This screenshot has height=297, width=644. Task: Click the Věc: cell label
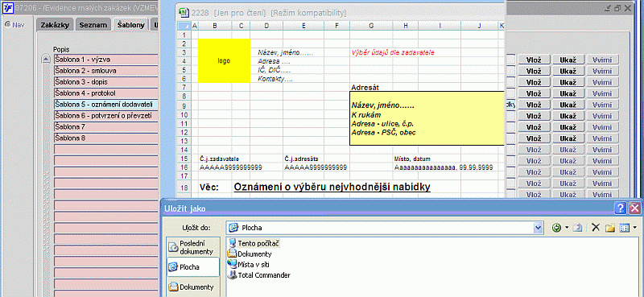(x=209, y=188)
